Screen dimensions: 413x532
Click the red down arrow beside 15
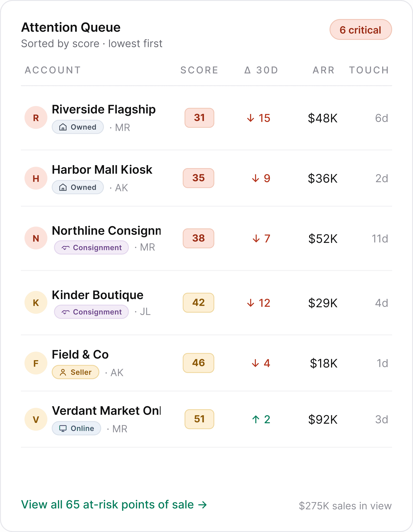point(250,118)
